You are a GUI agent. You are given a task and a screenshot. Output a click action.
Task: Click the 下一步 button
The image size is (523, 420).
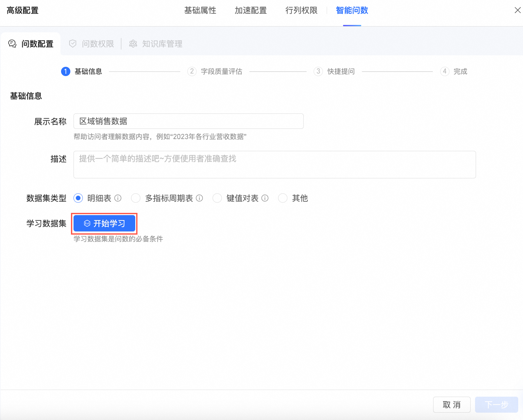496,405
